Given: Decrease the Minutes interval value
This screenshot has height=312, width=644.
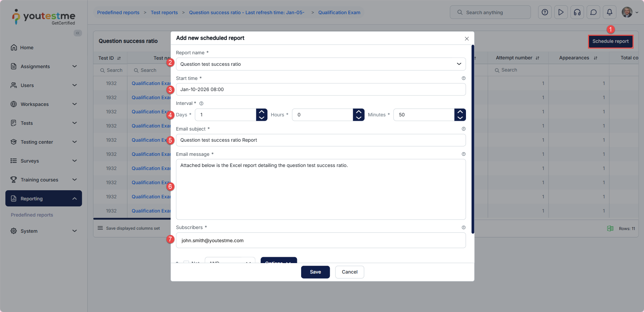Looking at the screenshot, I should (460, 118).
